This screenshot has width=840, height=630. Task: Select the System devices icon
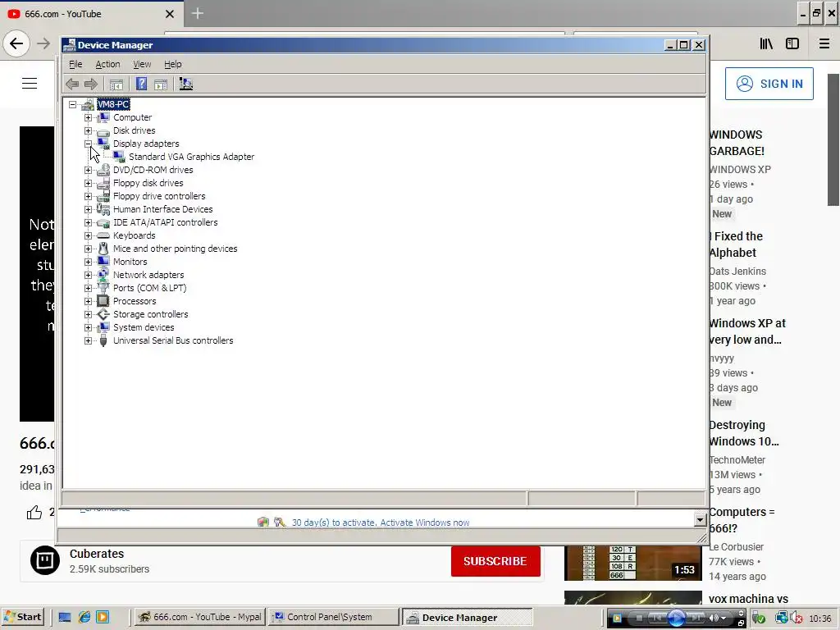click(x=103, y=327)
